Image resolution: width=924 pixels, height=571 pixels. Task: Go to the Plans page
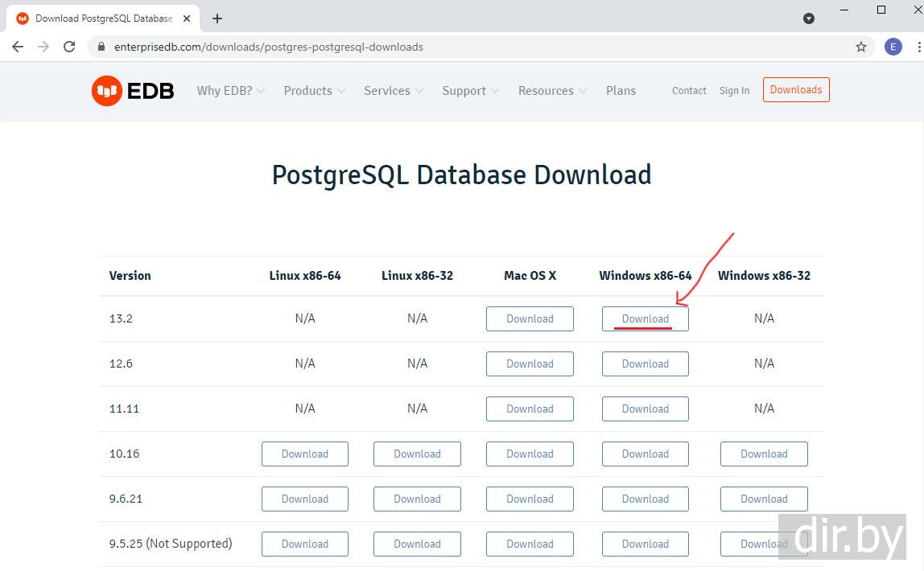[621, 91]
